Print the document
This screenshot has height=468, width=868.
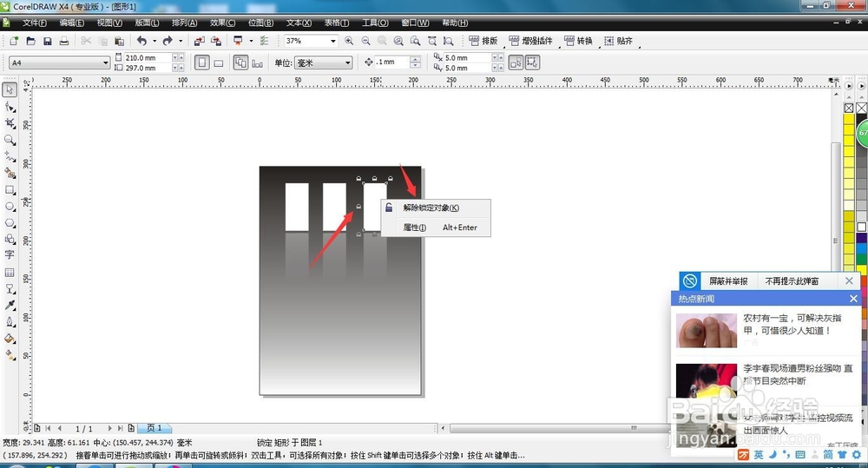coord(64,41)
